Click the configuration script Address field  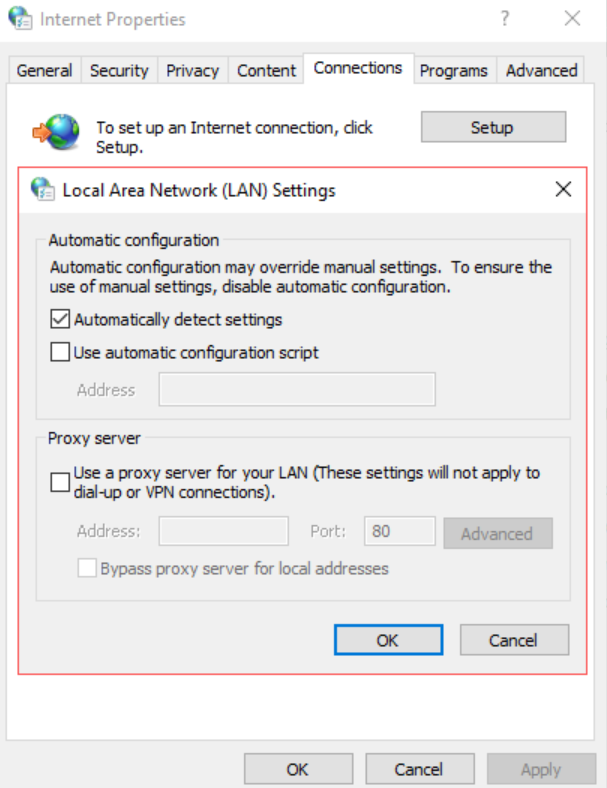tap(297, 389)
